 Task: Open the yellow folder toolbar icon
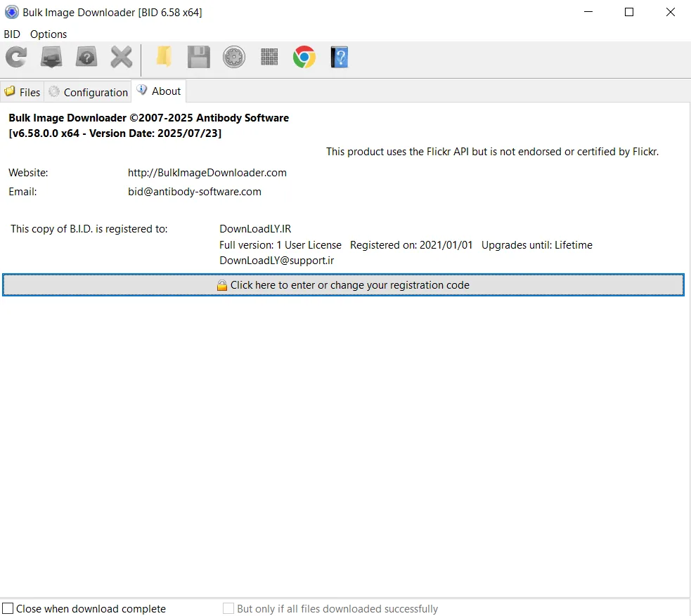coord(164,57)
